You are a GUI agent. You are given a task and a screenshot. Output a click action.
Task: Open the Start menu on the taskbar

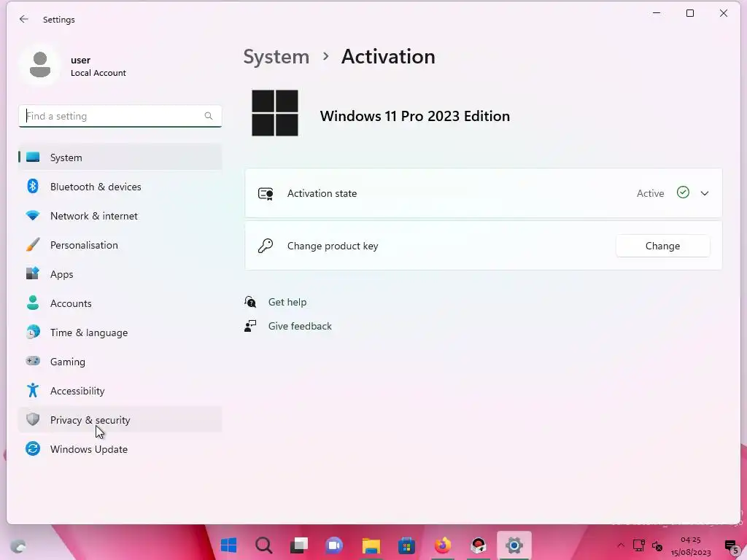228,545
